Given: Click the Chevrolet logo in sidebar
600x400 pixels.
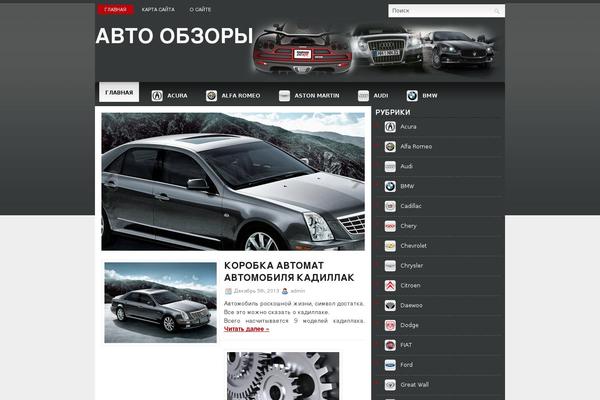Looking at the screenshot, I should coord(390,246).
